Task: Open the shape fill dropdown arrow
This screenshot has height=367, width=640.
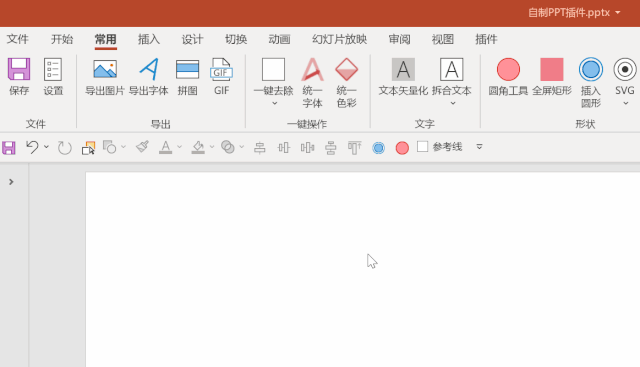Action: pyautogui.click(x=212, y=147)
